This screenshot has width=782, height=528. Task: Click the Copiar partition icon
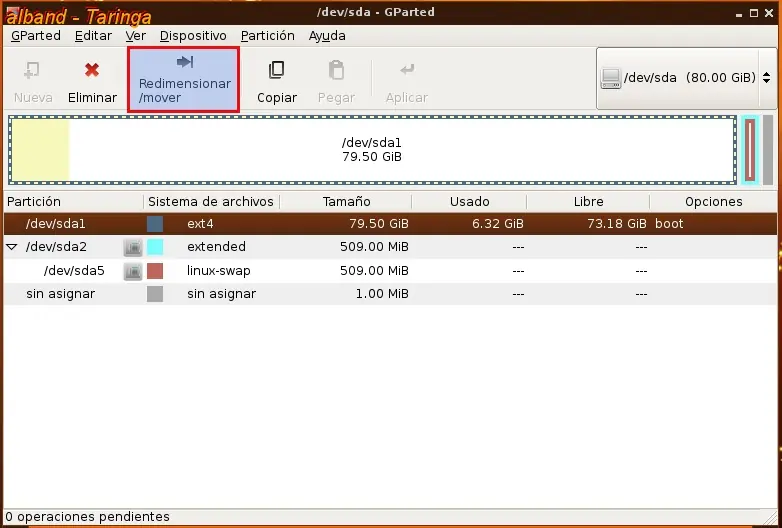(x=277, y=70)
